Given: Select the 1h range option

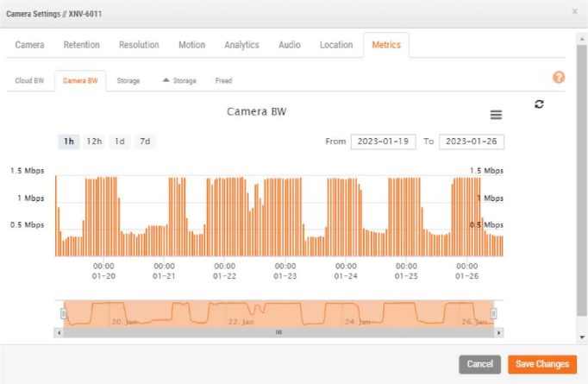Looking at the screenshot, I should 69,142.
